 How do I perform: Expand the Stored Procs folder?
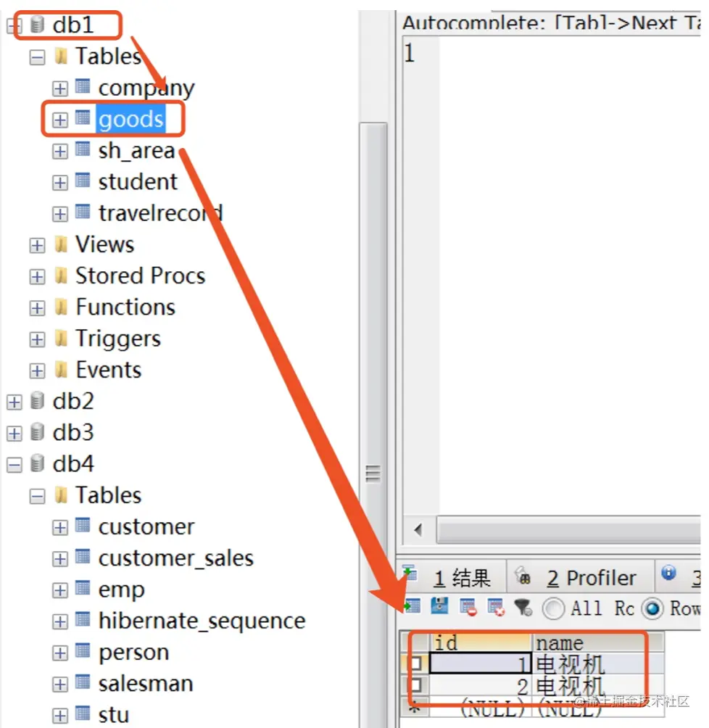click(37, 277)
